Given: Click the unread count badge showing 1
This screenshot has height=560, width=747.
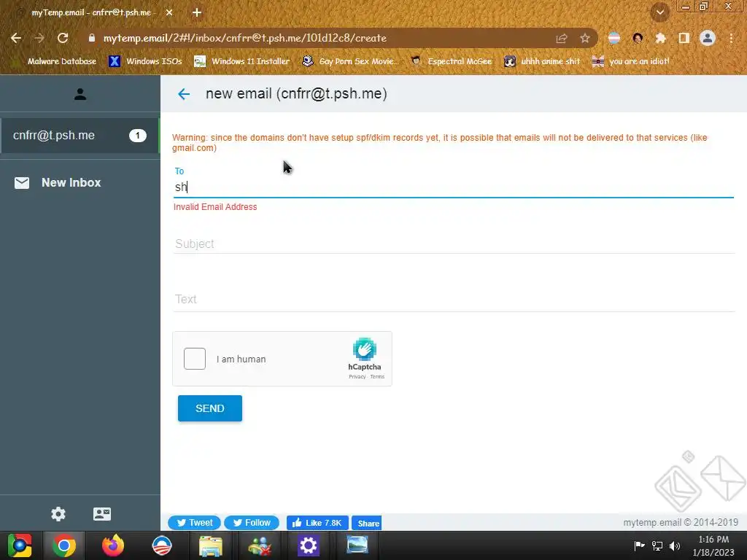Looking at the screenshot, I should [x=138, y=136].
